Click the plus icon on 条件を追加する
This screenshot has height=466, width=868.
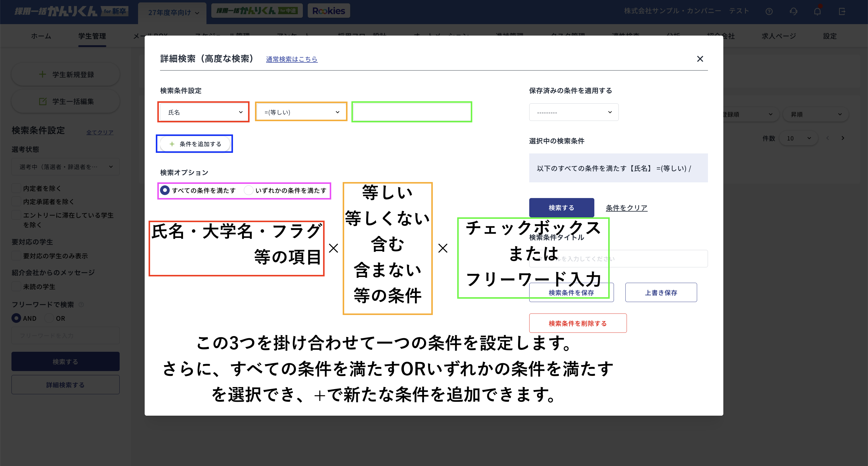172,143
